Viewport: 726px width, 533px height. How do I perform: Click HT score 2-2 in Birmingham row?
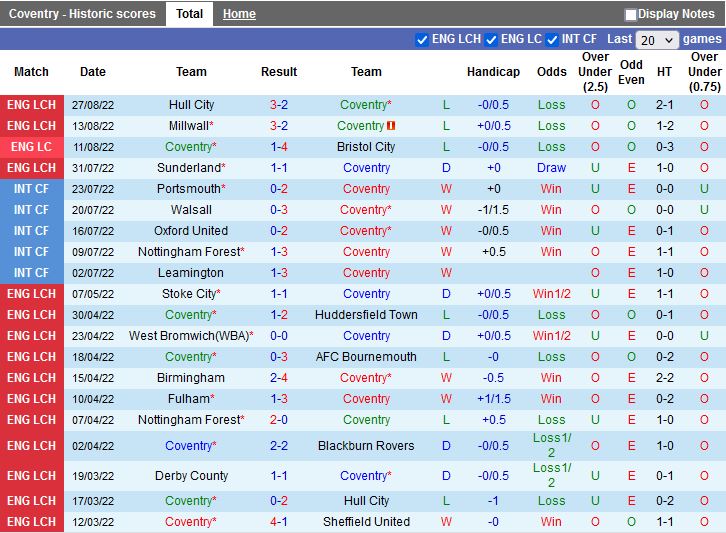[x=664, y=378]
